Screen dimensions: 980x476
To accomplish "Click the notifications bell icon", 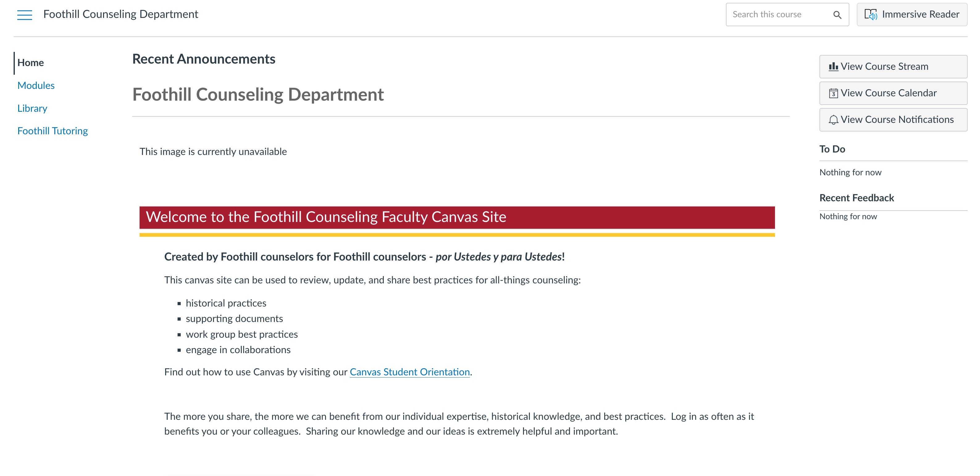I will tap(833, 120).
